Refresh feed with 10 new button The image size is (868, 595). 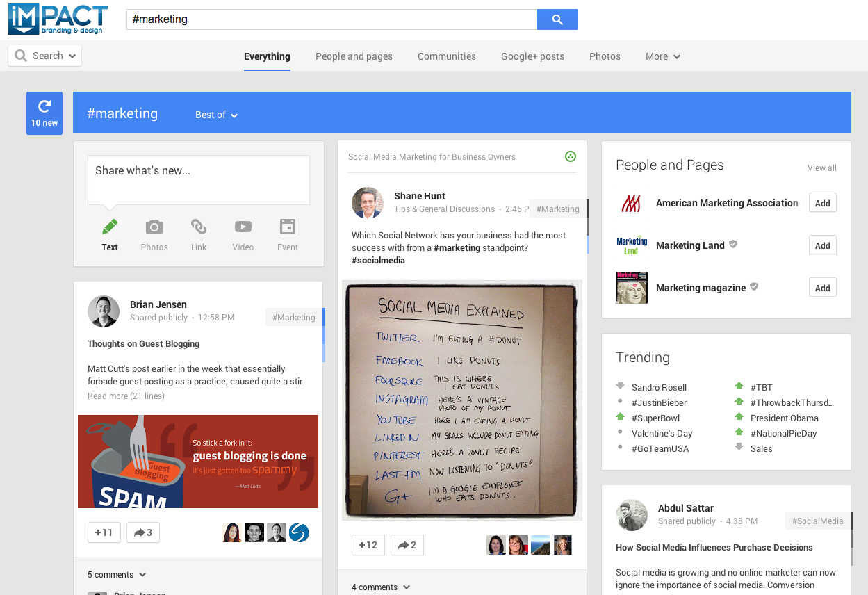tap(44, 113)
